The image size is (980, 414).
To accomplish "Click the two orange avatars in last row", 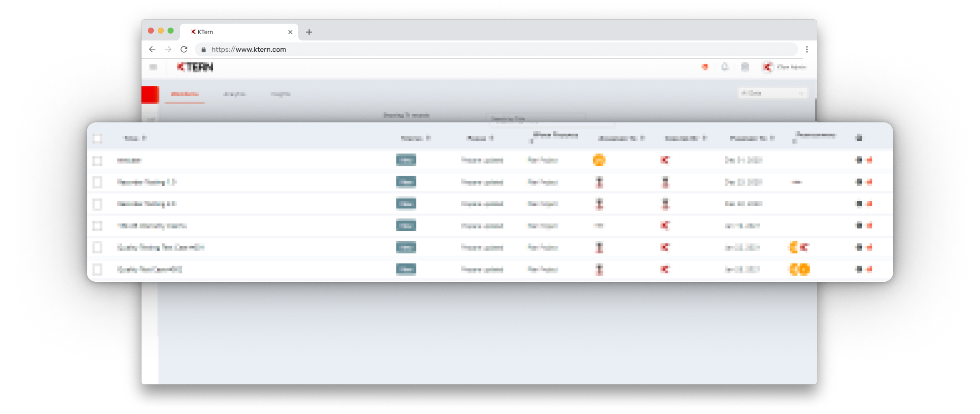I will click(x=799, y=269).
